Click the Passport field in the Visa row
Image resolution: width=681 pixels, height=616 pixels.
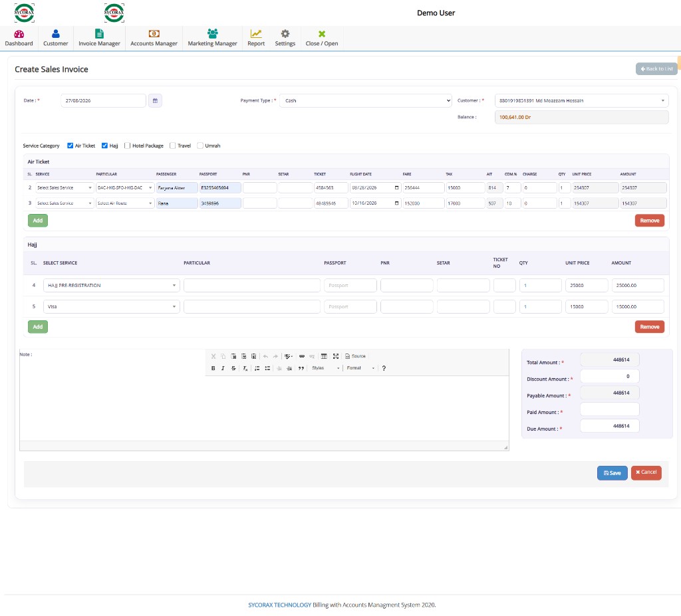pyautogui.click(x=350, y=307)
